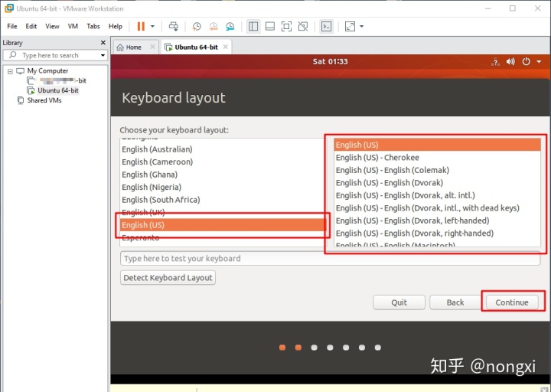Select Dvorak intl. with dead keys variant
Screen dimensions: 551x392
pyautogui.click(x=437, y=208)
